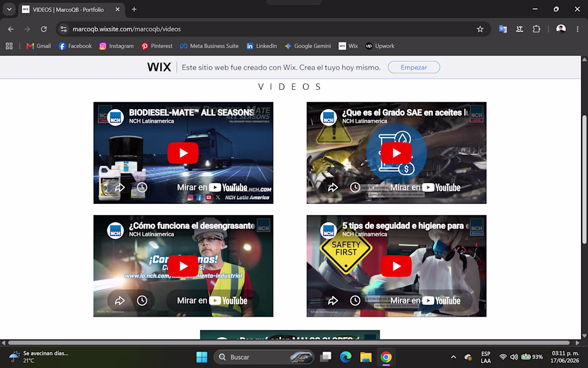588x368 pixels.
Task: Open Mirar en YouTube on 5 tips video
Action: 425,301
